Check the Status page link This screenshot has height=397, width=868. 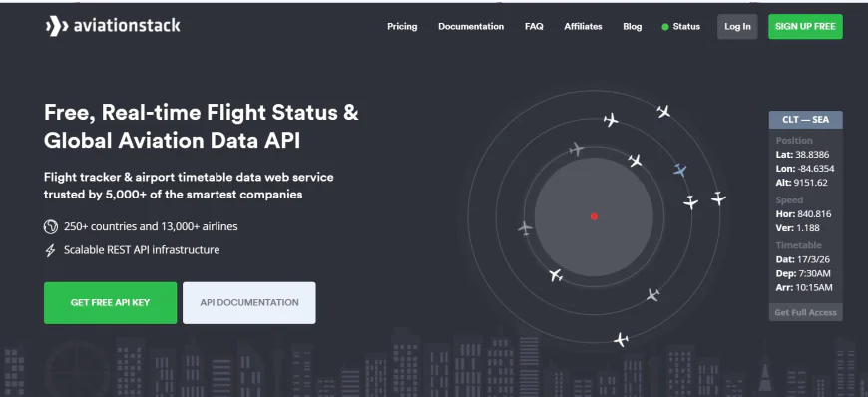click(686, 27)
